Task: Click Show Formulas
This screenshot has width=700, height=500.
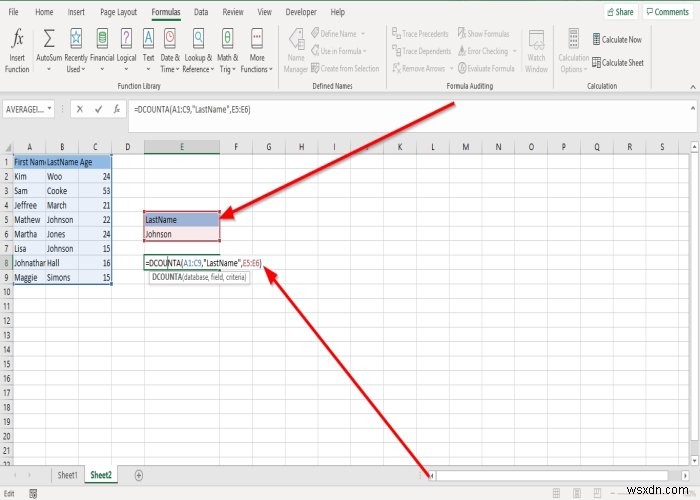Action: pyautogui.click(x=483, y=33)
